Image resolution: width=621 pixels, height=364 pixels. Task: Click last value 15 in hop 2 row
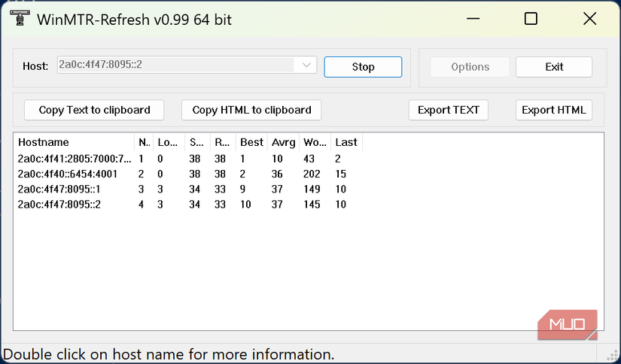[x=340, y=174]
